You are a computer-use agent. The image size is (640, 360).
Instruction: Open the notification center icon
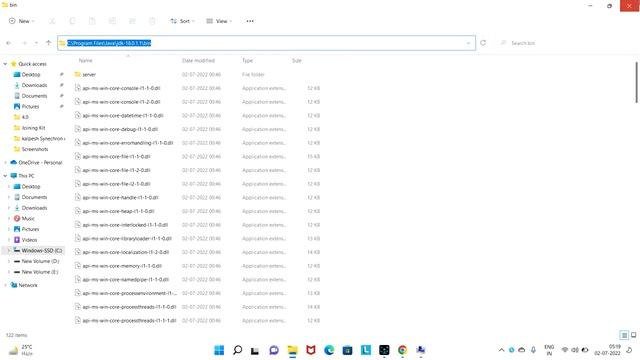pos(629,350)
